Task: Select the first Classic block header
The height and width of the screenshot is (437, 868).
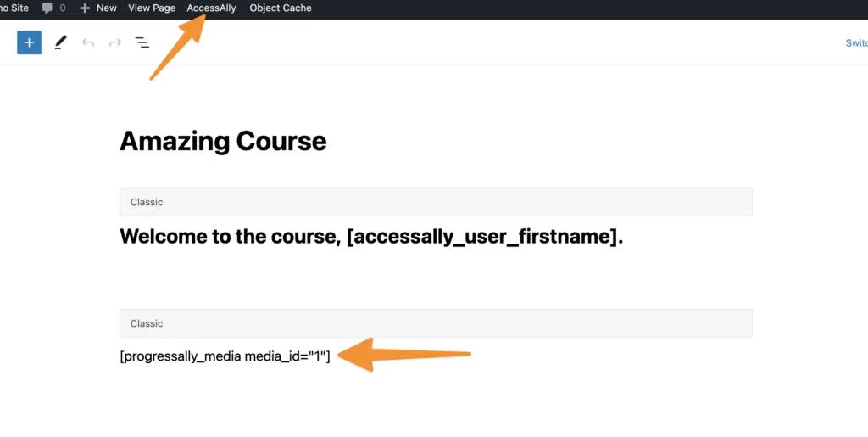Action: pos(436,202)
